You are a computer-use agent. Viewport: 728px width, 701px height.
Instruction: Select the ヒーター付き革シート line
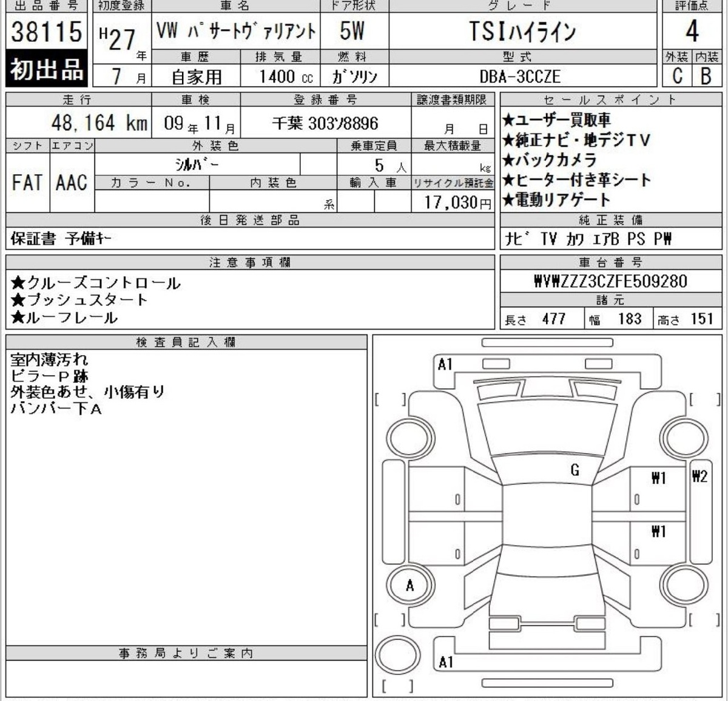[576, 180]
